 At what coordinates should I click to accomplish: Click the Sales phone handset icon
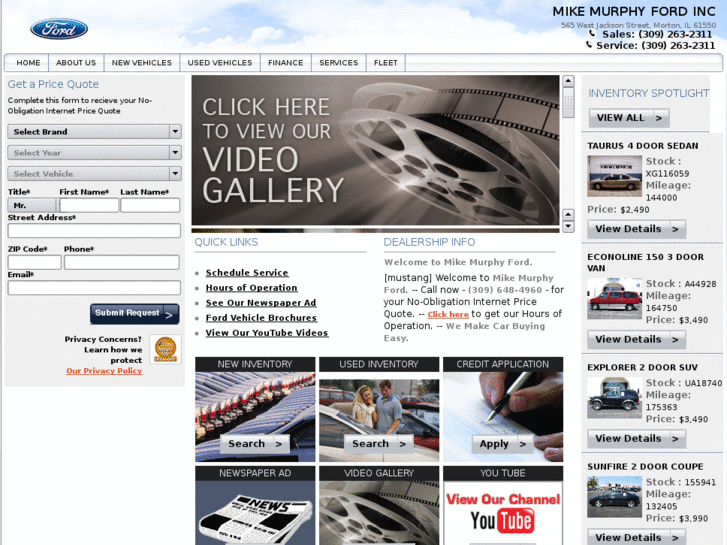click(x=592, y=34)
